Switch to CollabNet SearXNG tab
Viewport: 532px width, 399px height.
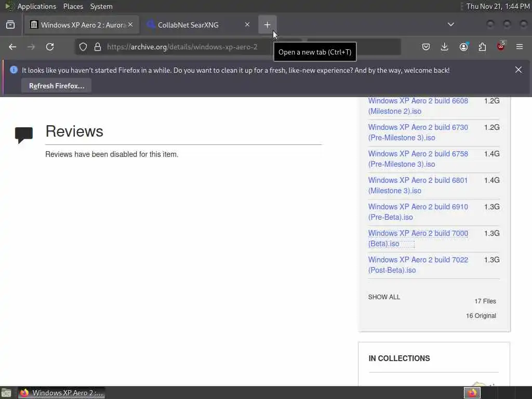click(198, 25)
